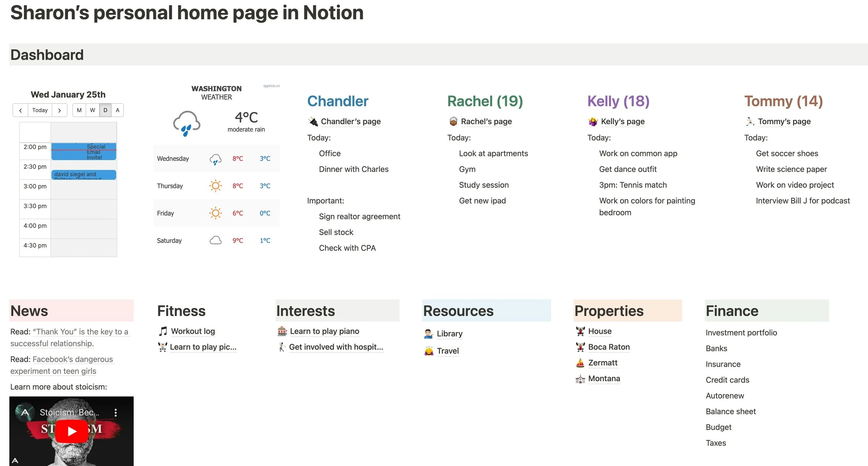
Task: Select the Agenda view (A) in calendar
Action: pyautogui.click(x=117, y=110)
